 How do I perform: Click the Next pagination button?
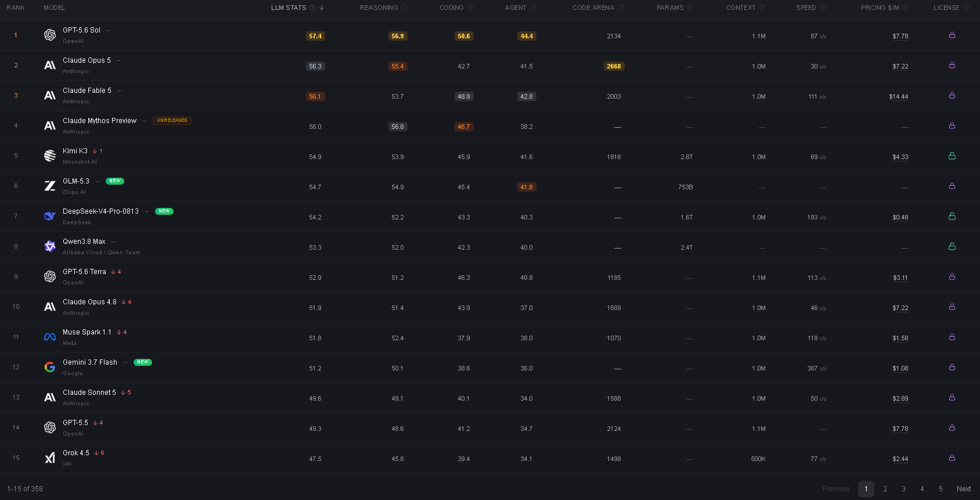(x=964, y=489)
